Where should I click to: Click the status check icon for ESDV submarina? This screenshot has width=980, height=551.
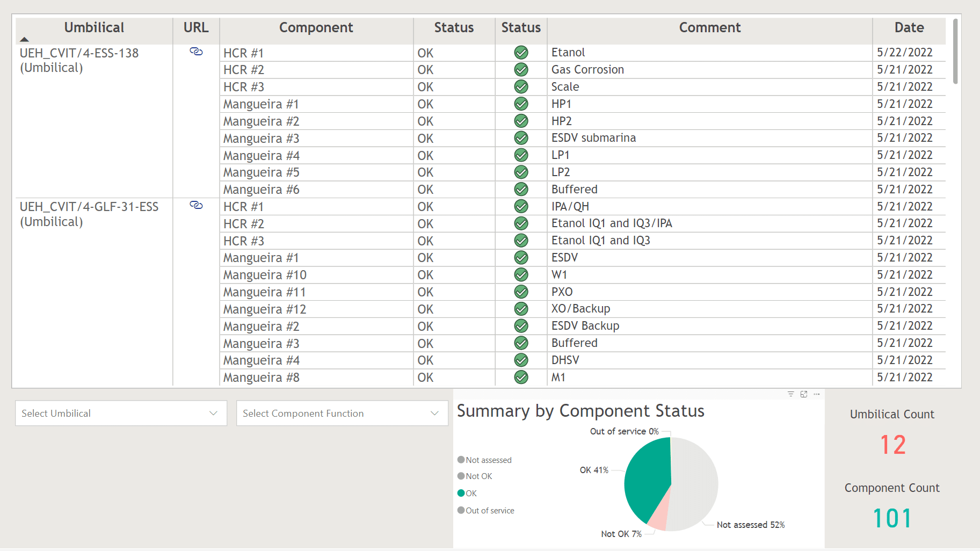pyautogui.click(x=521, y=138)
